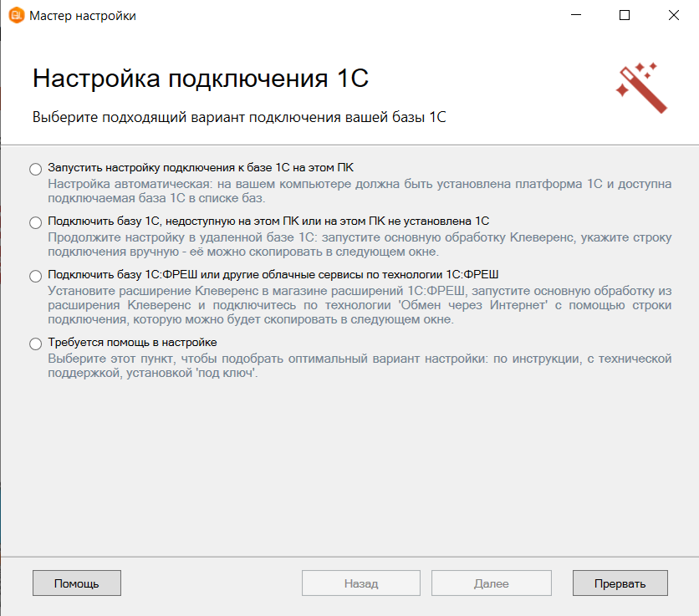Choose 'Подключить базу 1С, недоступную на этом ПК' option
The width and height of the screenshot is (699, 616).
pos(35,222)
